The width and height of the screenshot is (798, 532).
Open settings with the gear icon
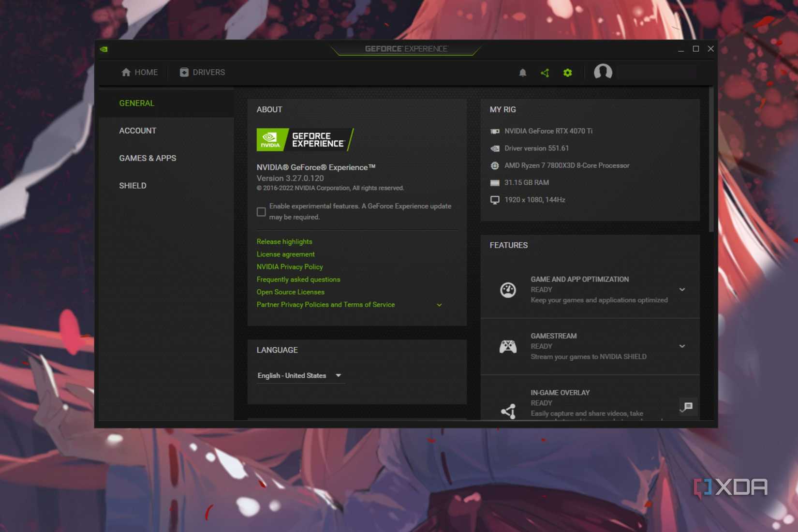pyautogui.click(x=567, y=73)
